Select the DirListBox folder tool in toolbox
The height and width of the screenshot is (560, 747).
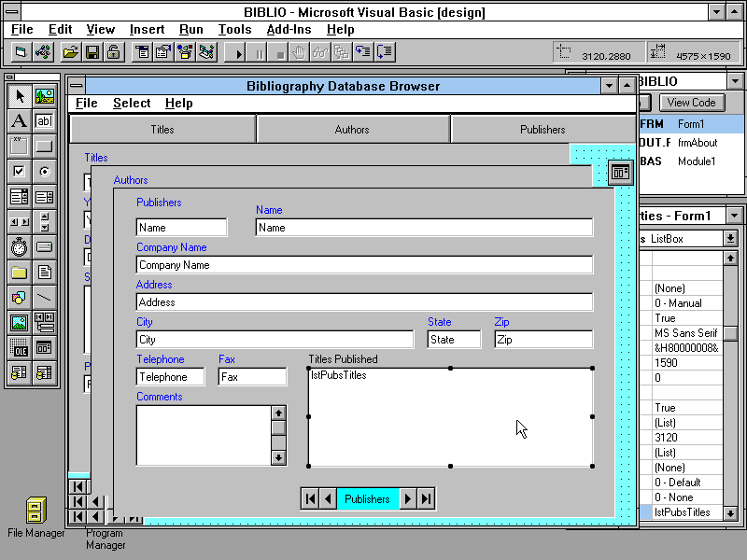tap(20, 273)
